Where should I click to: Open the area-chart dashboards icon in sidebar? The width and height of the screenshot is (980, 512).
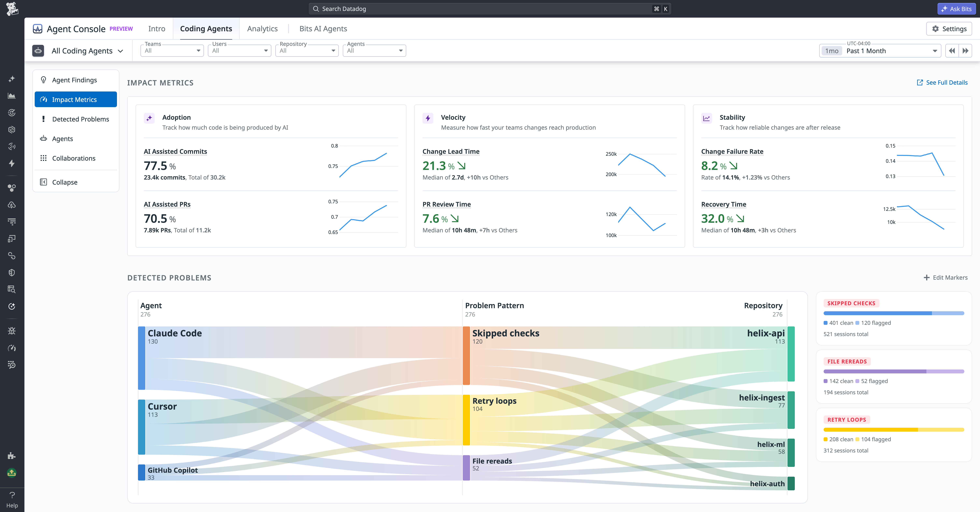tap(12, 96)
